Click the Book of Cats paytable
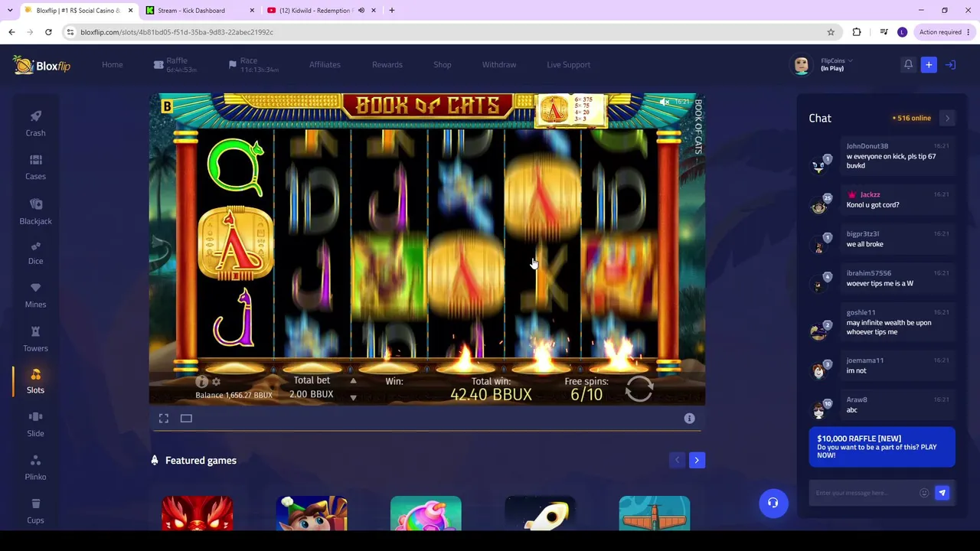This screenshot has width=980, height=551. click(x=571, y=111)
